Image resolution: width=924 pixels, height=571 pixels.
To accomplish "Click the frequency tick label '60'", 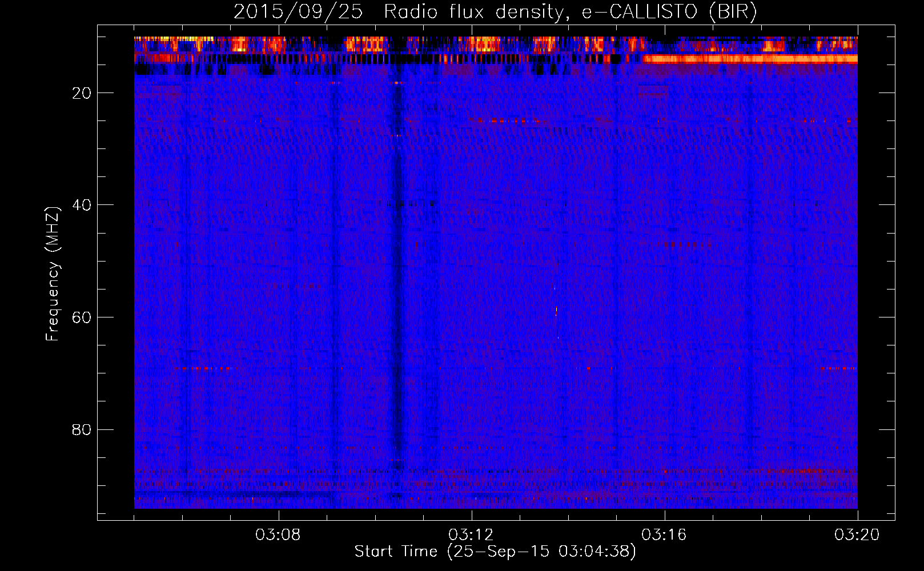I will pos(82,317).
